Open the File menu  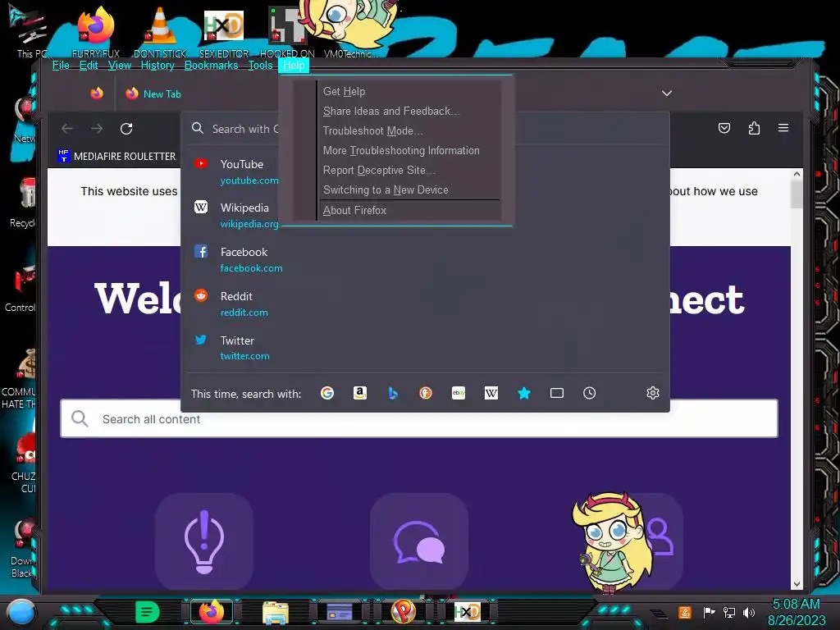[x=61, y=66]
